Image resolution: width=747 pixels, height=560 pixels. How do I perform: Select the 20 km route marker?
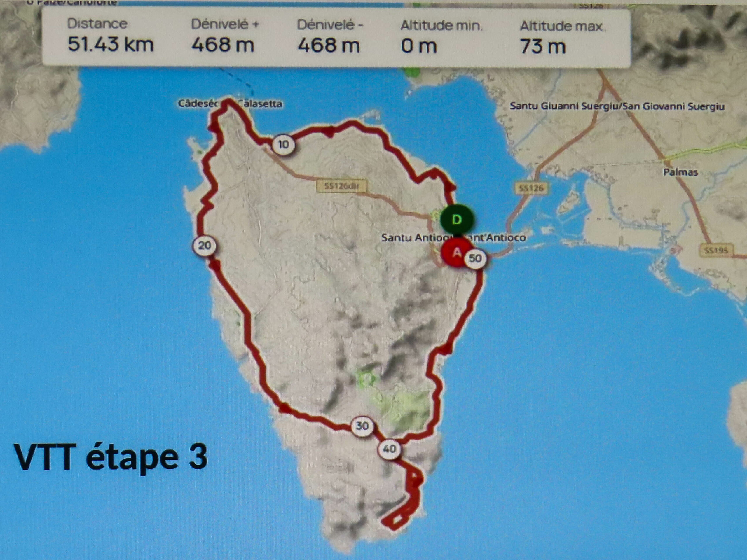pos(204,246)
